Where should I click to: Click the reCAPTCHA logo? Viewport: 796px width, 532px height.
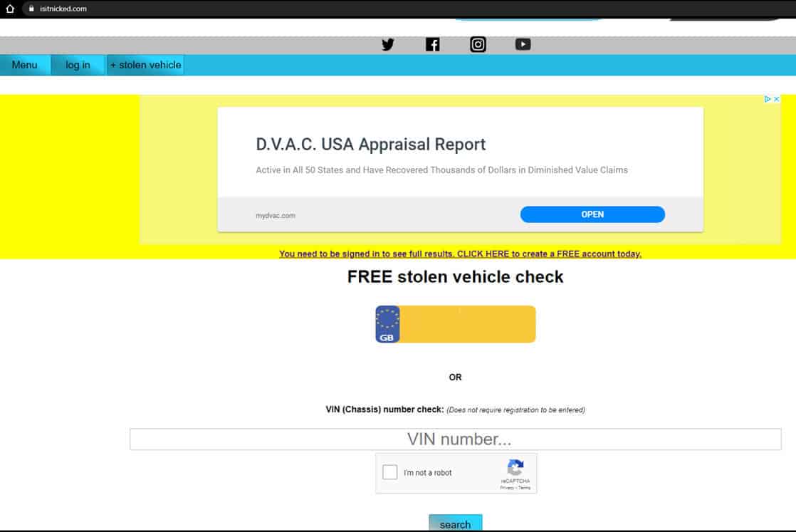515,467
